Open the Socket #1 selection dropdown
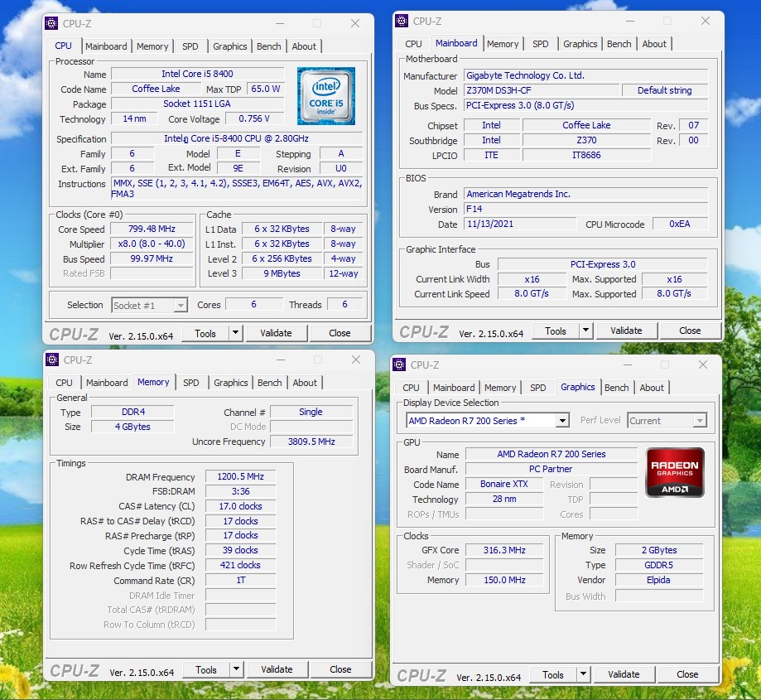Screen dimensions: 761x700 [180, 306]
